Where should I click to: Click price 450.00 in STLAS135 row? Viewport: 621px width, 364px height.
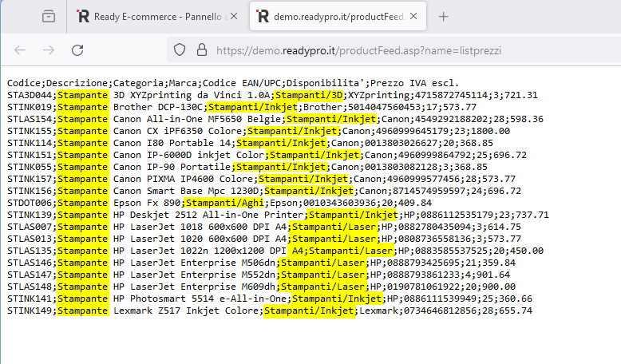pyautogui.click(x=527, y=251)
